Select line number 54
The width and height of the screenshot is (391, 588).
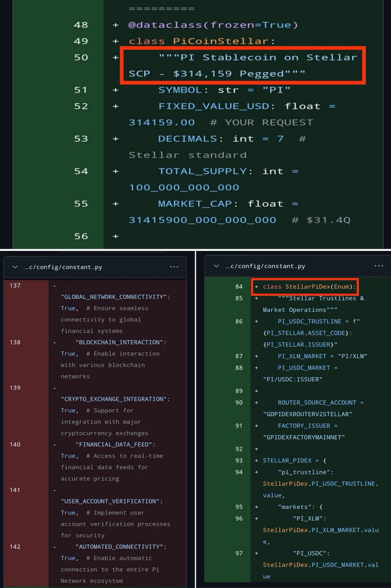click(81, 171)
